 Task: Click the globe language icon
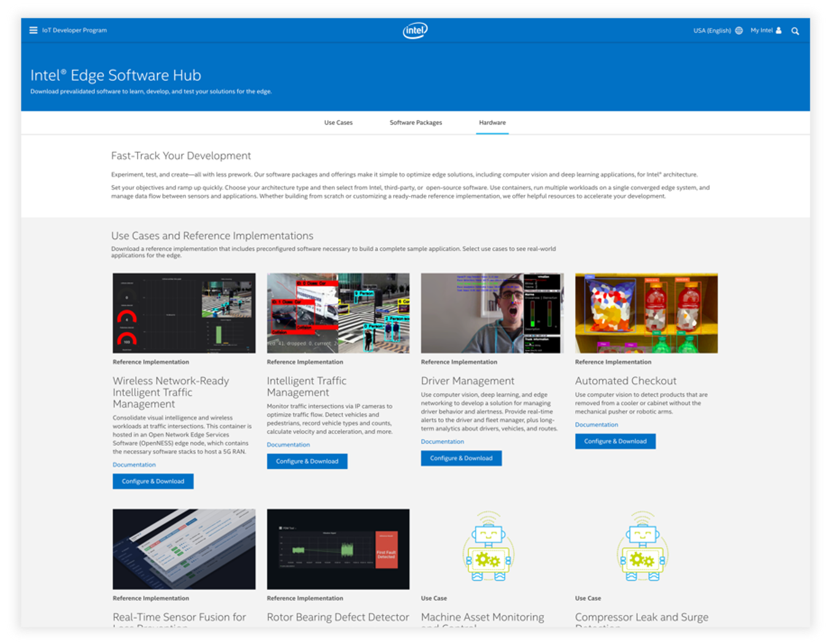(x=739, y=31)
